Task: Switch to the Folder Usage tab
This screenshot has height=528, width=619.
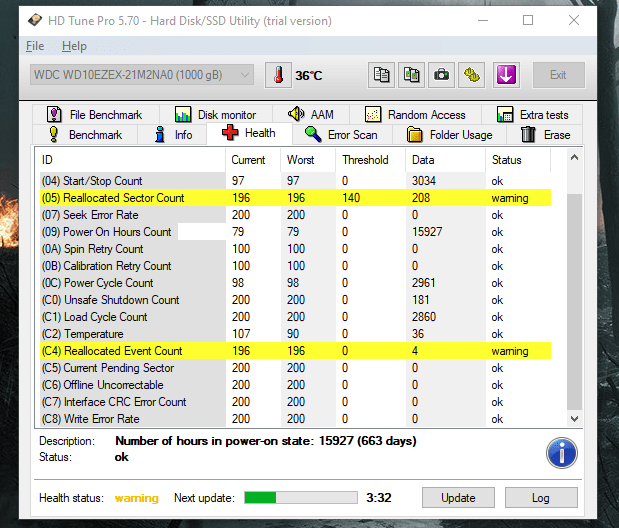Action: coord(450,135)
